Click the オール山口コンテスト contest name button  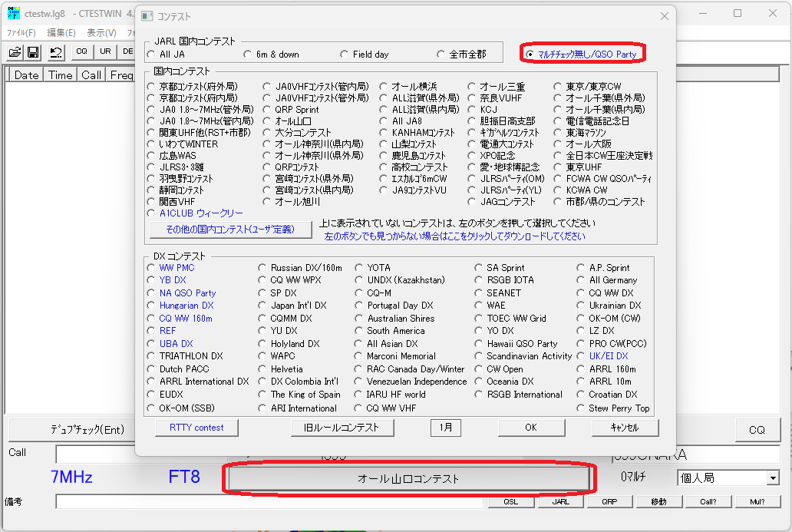[x=408, y=478]
